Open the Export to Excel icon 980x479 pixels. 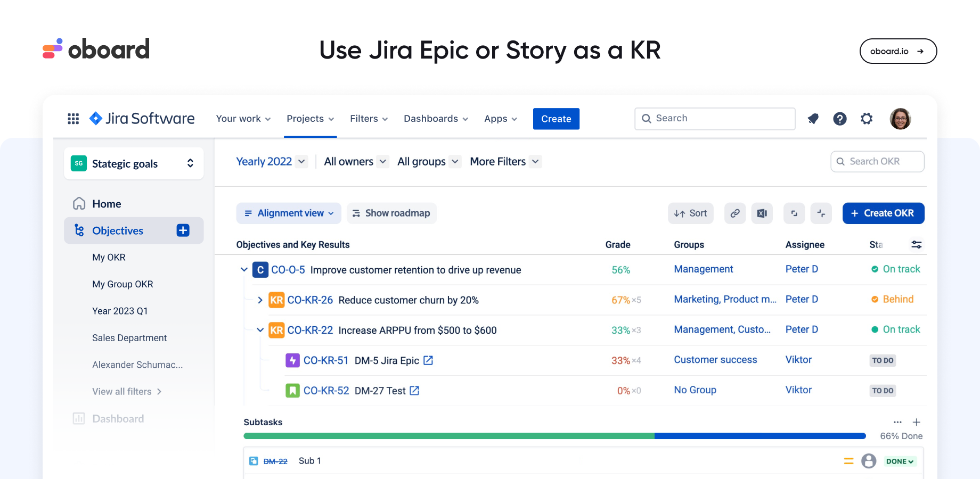762,213
